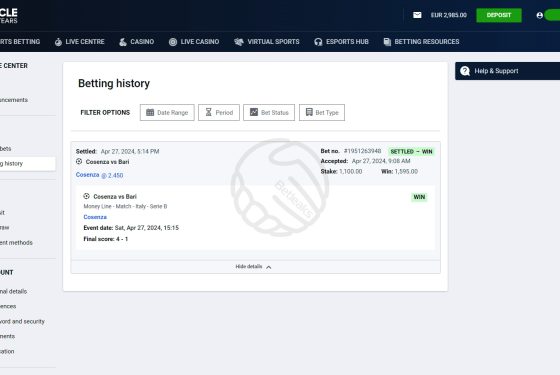Click the green Deposit button
The width and height of the screenshot is (560, 375).
(x=499, y=15)
